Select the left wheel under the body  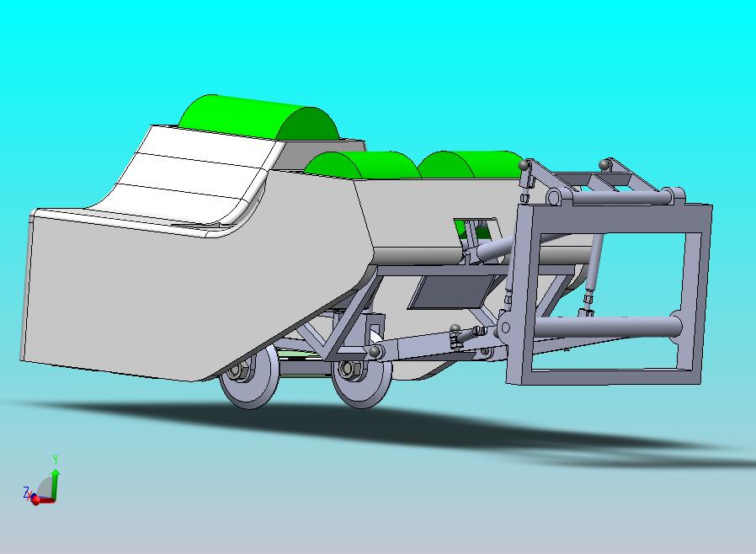(x=249, y=376)
